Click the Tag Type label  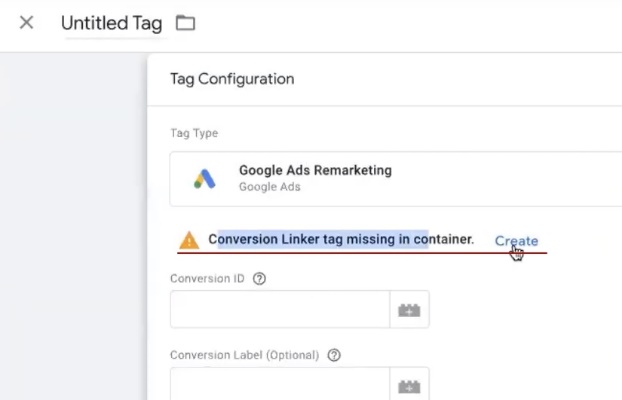194,133
